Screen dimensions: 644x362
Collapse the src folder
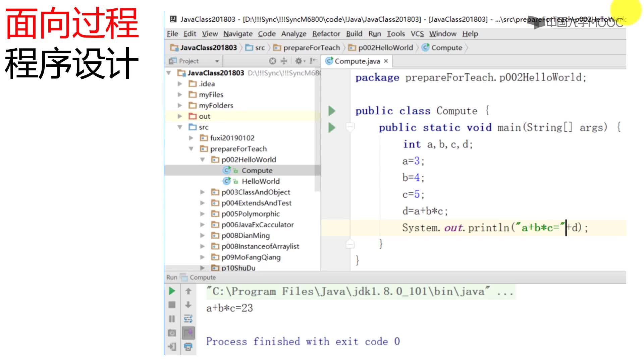tap(180, 127)
